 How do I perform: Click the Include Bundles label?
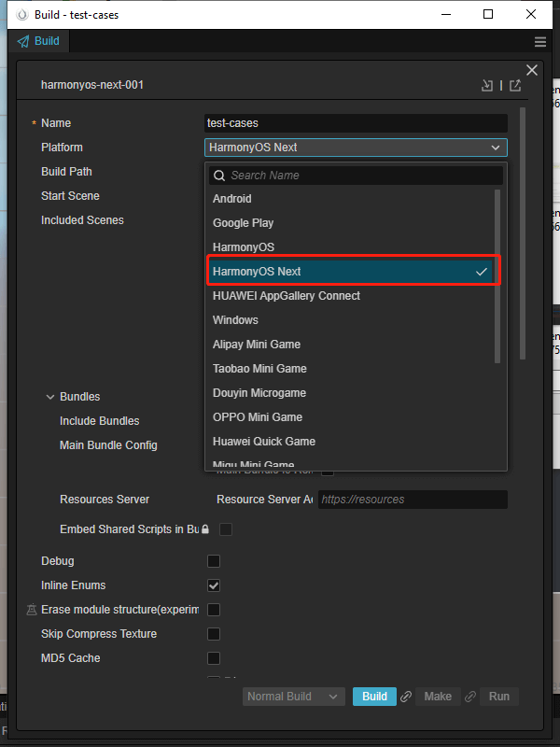click(x=99, y=421)
